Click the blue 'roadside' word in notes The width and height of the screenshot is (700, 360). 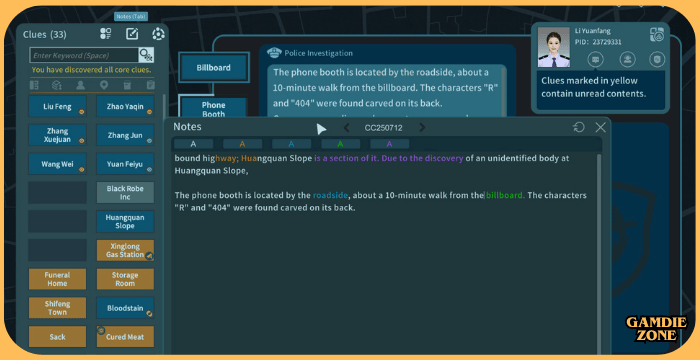coord(330,195)
